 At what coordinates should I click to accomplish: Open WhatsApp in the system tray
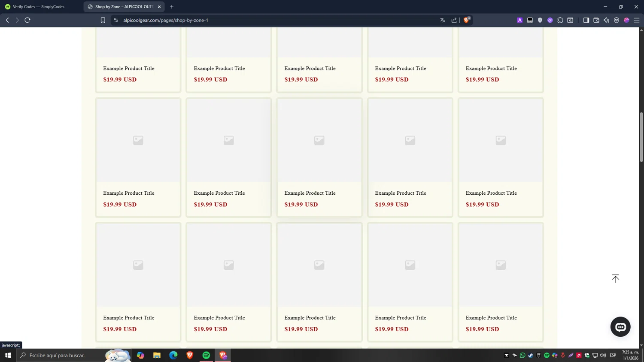(x=522, y=355)
